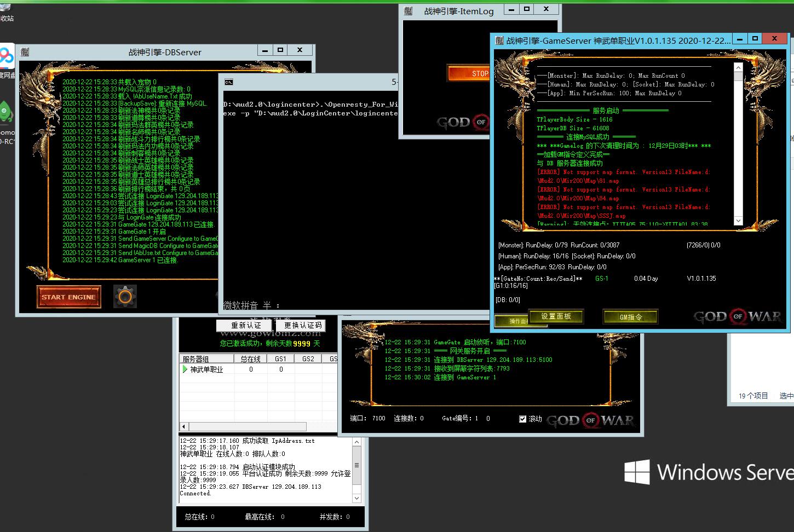The image size is (794, 532).
Task: Click left arrow of server list scrollbar
Action: pyautogui.click(x=184, y=426)
